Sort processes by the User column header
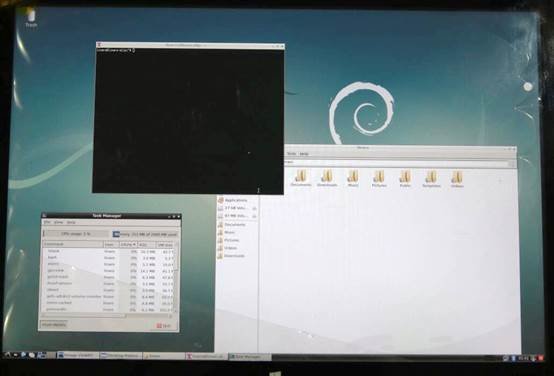 point(111,244)
